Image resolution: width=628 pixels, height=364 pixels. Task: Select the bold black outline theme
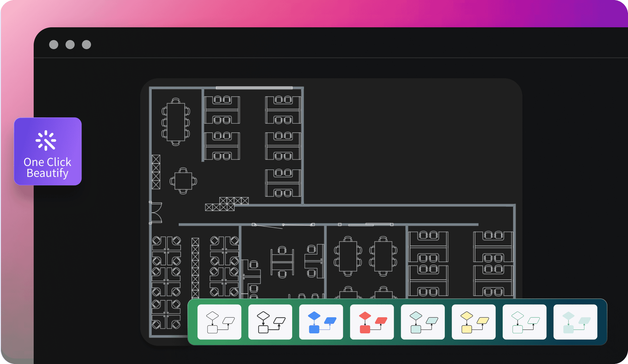point(270,322)
